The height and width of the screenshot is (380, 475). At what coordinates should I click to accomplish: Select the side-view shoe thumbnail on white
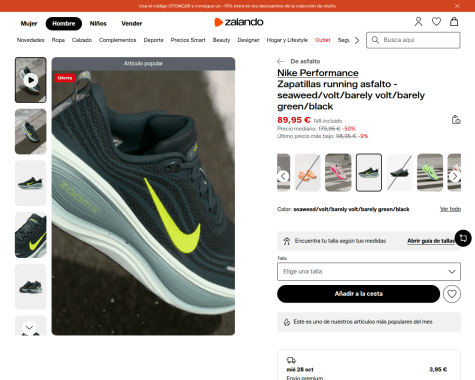click(x=31, y=183)
